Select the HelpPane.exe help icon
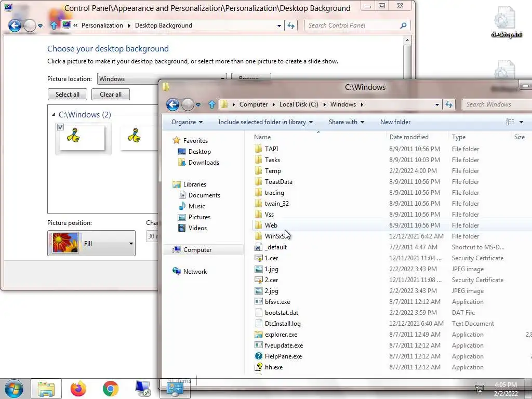This screenshot has width=532, height=399. pos(259,356)
